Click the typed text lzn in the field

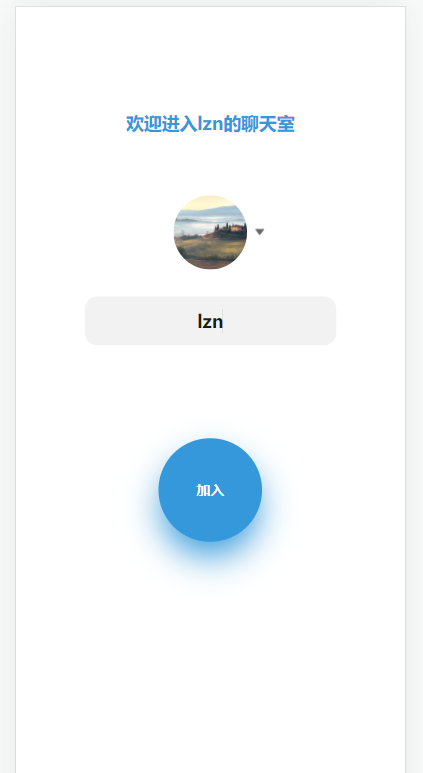(210, 321)
